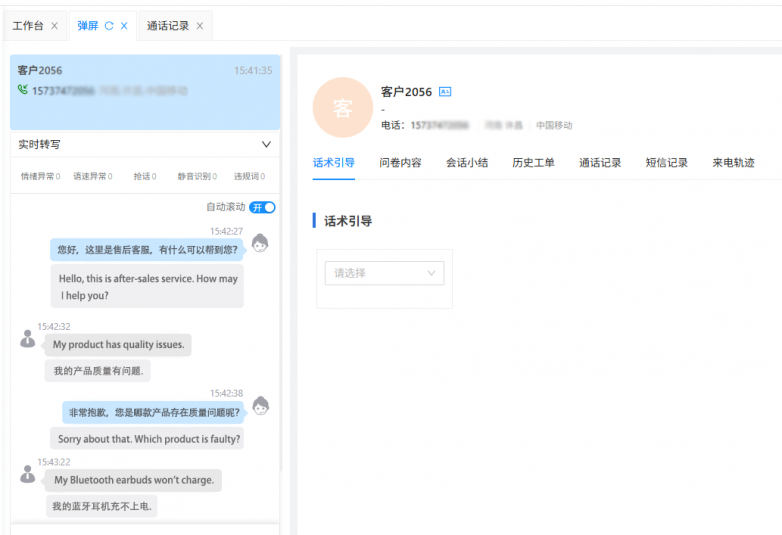Image resolution: width=782 pixels, height=535 pixels.
Task: Click the large 客 customer avatar
Action: pyautogui.click(x=343, y=107)
